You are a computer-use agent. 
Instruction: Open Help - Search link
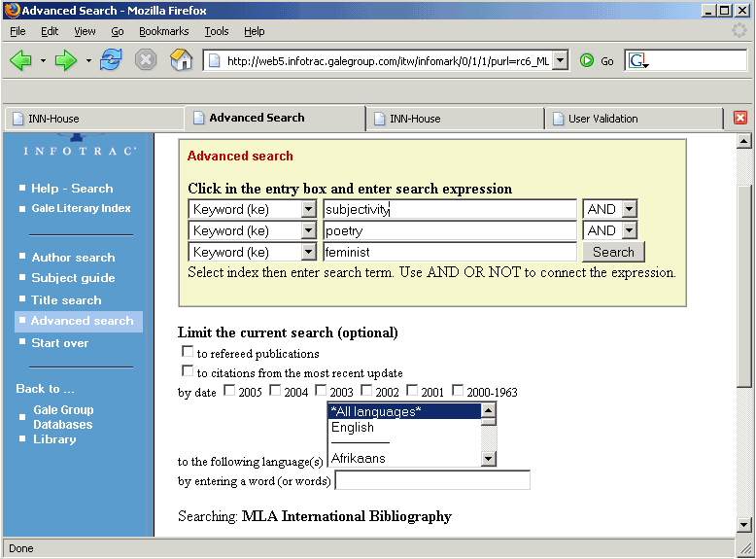72,188
